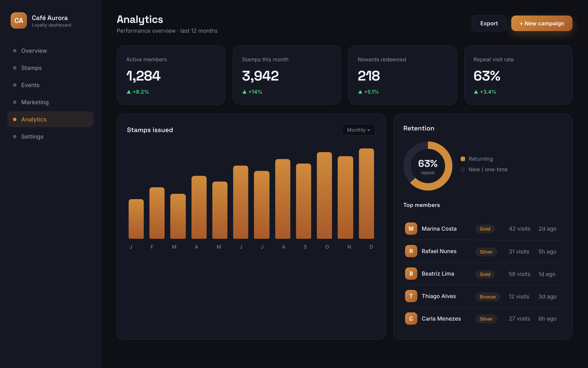Click the 5h ago timestamp
Image resolution: width=588 pixels, height=368 pixels.
(547, 252)
